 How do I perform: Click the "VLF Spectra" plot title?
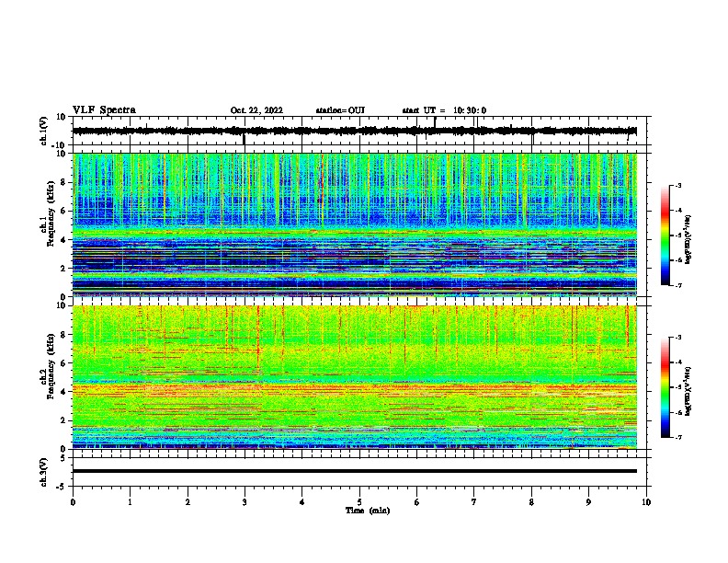pos(104,110)
